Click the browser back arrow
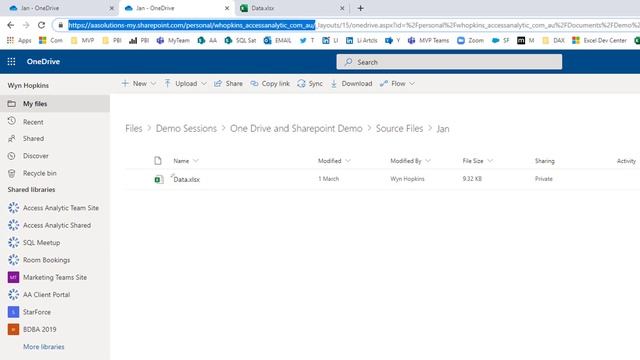Viewport: 640px width, 360px height. pyautogui.click(x=11, y=25)
